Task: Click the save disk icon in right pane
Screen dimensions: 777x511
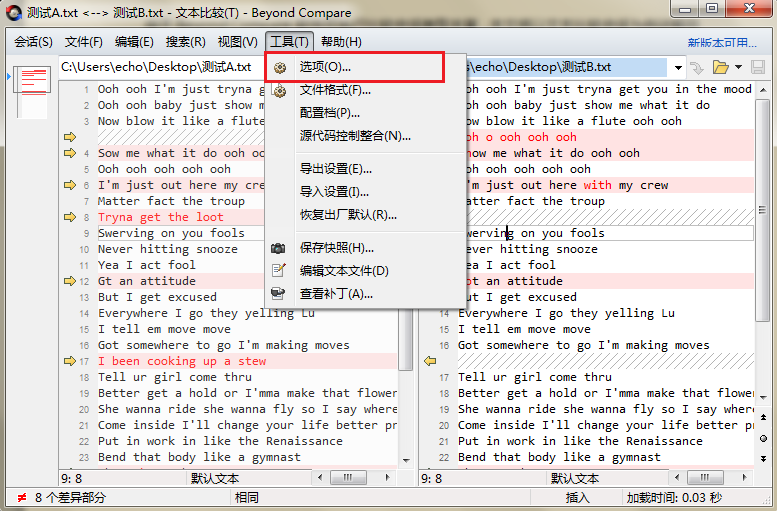Action: click(x=757, y=67)
